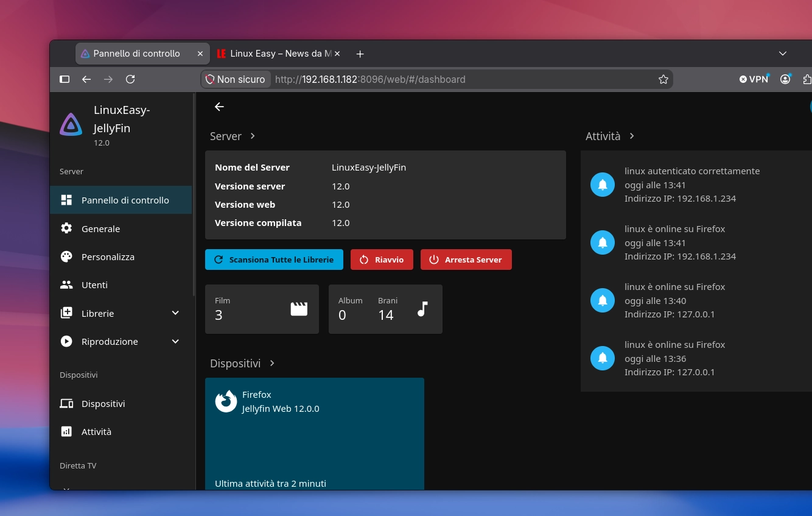Open the Server section heading link
Screen dimensions: 812x516
point(233,136)
